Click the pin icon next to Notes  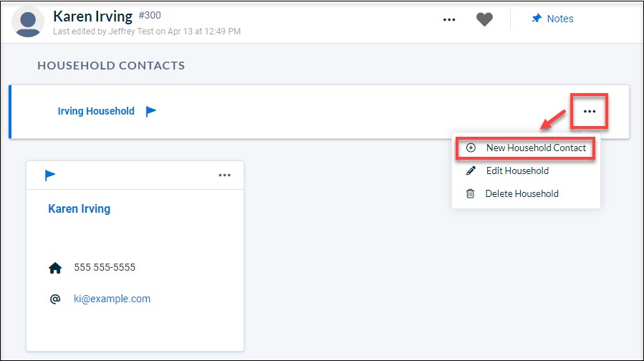coord(537,19)
